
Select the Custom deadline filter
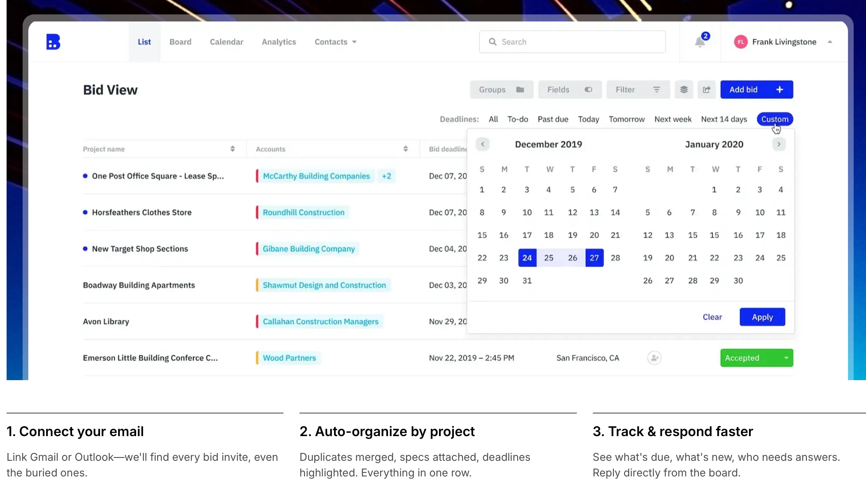774,119
